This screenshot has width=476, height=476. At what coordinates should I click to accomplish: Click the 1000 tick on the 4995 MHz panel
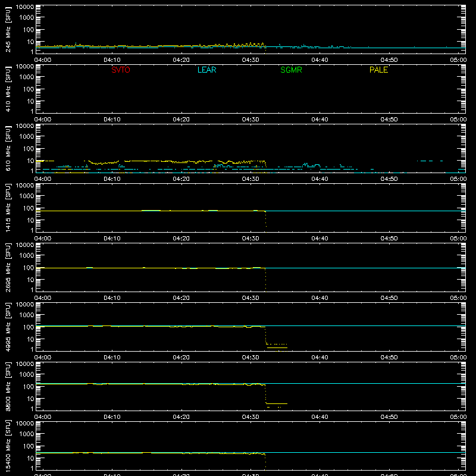tap(27, 315)
